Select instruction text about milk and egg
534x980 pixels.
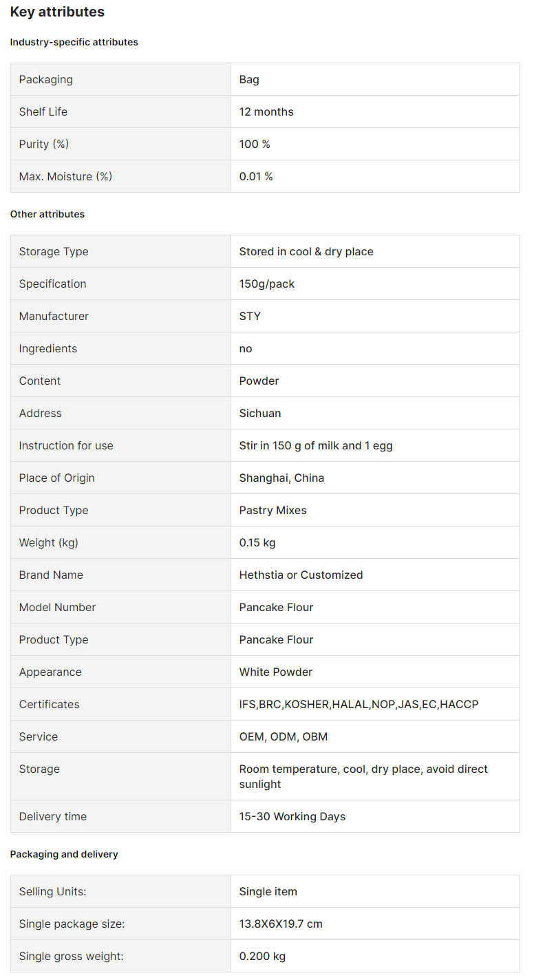316,445
